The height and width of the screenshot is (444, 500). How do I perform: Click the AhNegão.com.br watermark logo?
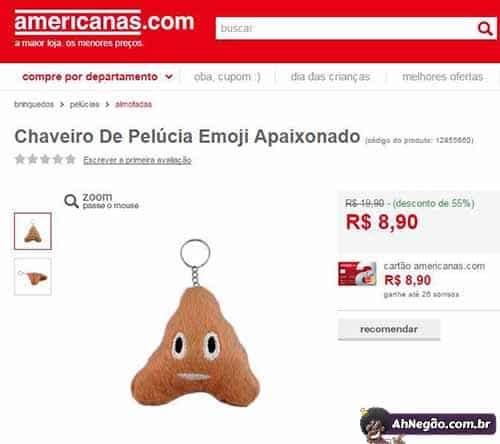[x=428, y=424]
